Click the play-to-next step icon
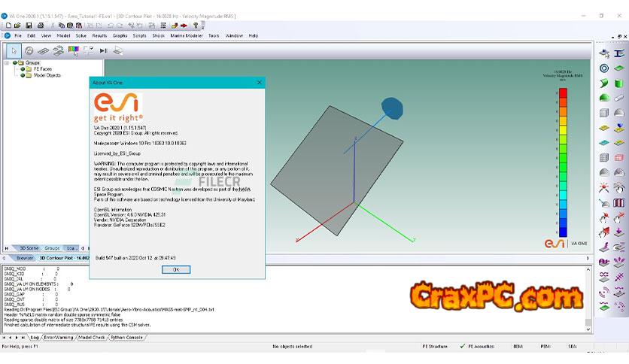The width and height of the screenshot is (629, 364). pos(103,50)
